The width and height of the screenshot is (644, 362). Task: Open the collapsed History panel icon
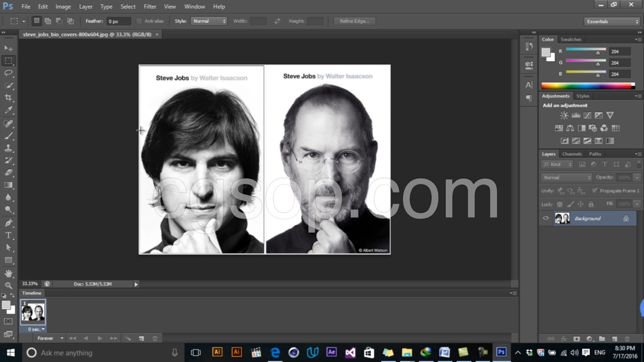pos(529,47)
